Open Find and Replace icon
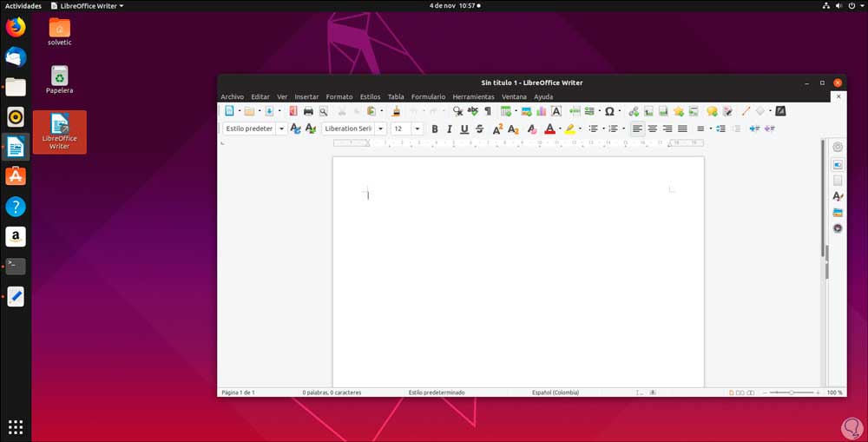Viewport: 868px width, 442px height. tap(457, 111)
